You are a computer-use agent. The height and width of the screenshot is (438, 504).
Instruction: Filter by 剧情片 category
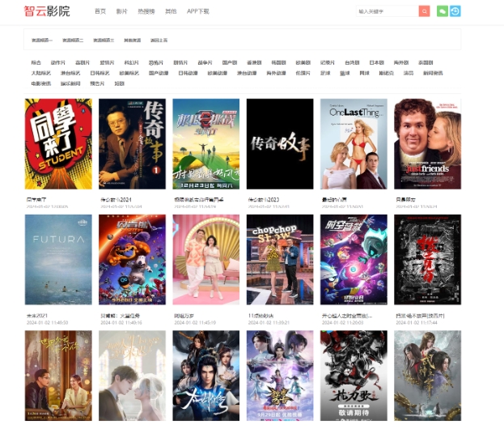(180, 62)
